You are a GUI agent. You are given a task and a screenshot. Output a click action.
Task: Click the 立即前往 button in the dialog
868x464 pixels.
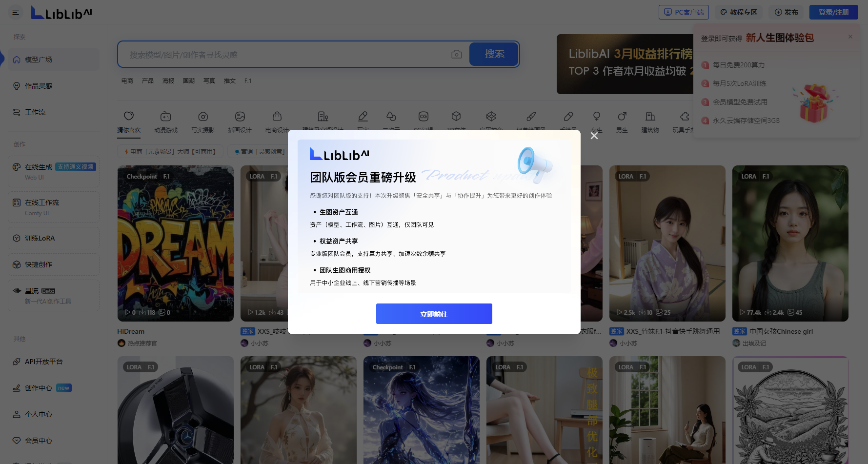pyautogui.click(x=434, y=314)
